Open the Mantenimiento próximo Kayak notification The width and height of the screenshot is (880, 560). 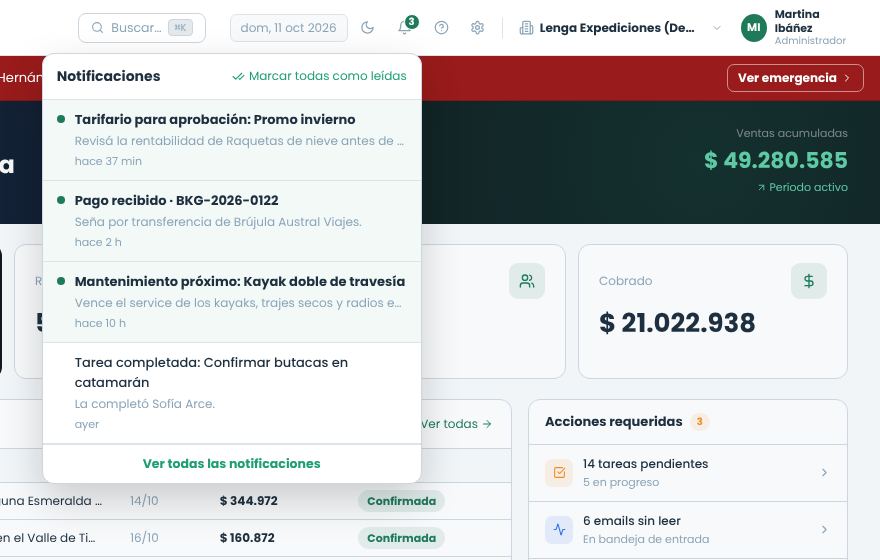click(x=232, y=302)
